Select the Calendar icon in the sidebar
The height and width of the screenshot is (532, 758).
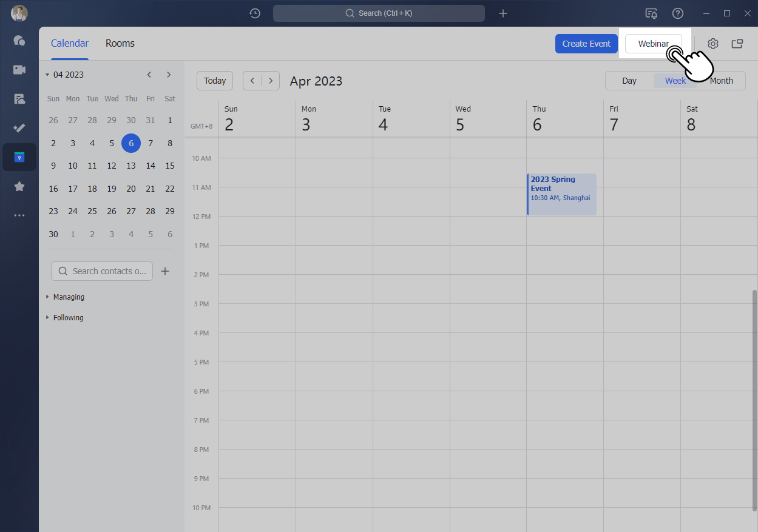tap(19, 157)
